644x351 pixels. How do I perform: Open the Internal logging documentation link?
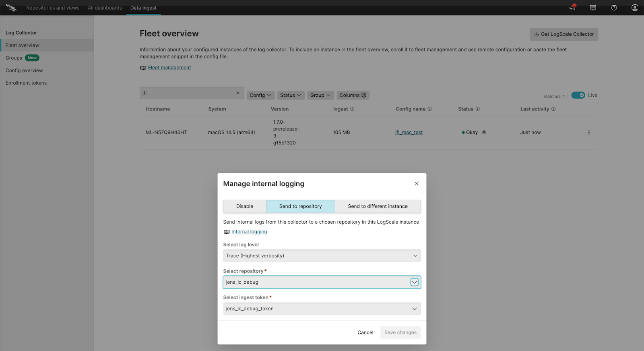249,232
